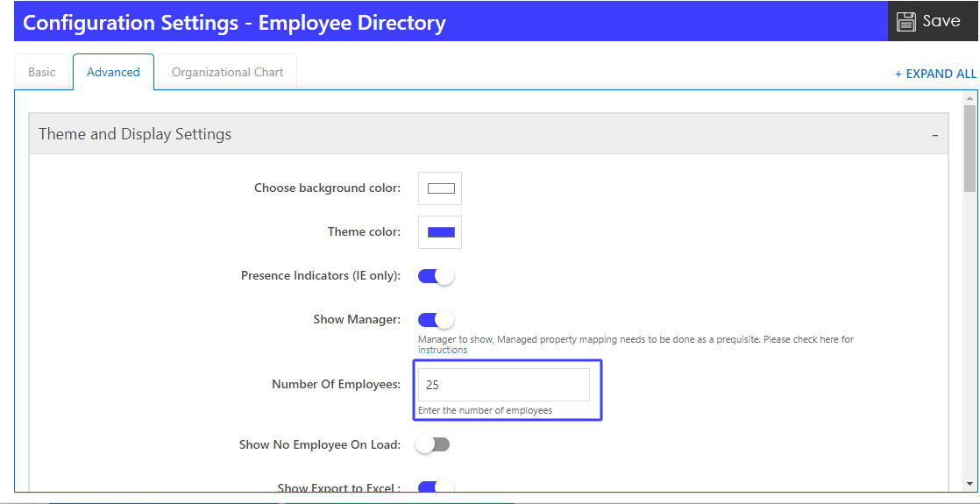The image size is (980, 504).
Task: Select the Advanced tab
Action: click(x=113, y=72)
